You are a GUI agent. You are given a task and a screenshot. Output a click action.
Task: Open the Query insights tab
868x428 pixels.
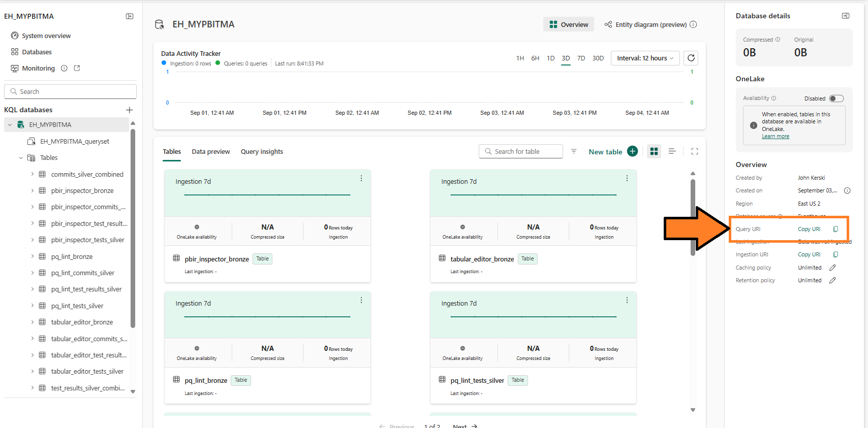[262, 152]
